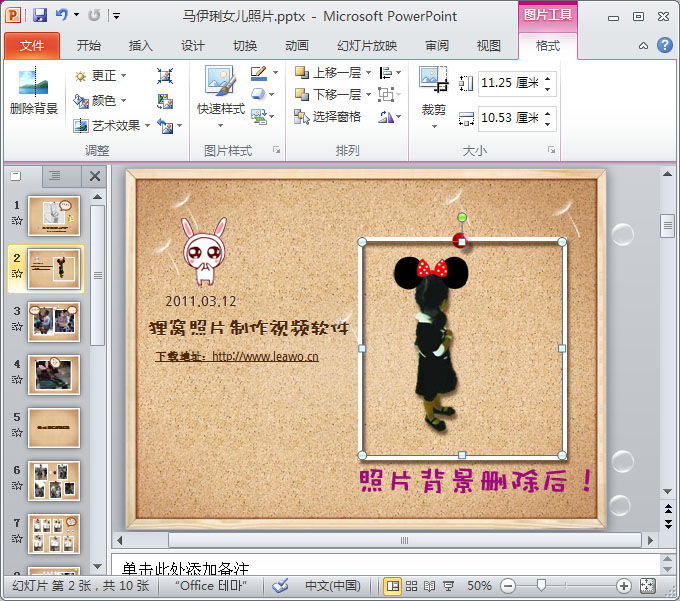Click the Picture Border icon
680x601 pixels.
pos(259,72)
